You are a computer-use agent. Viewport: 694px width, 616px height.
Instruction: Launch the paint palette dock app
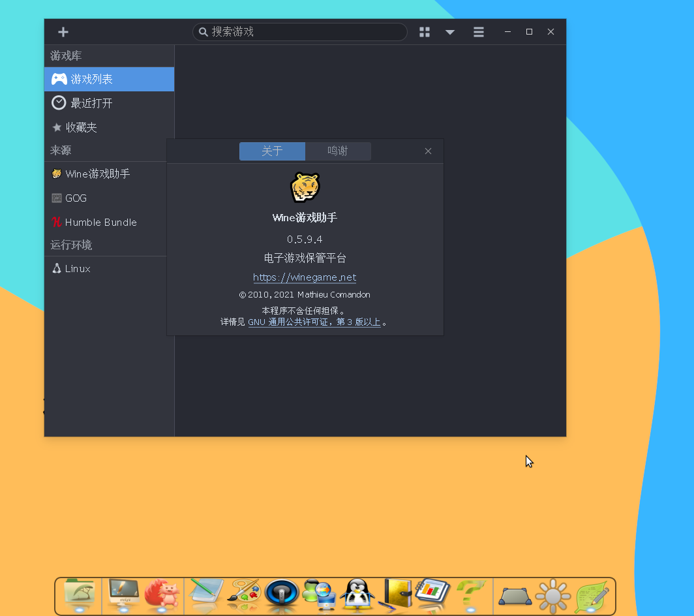pos(244,593)
